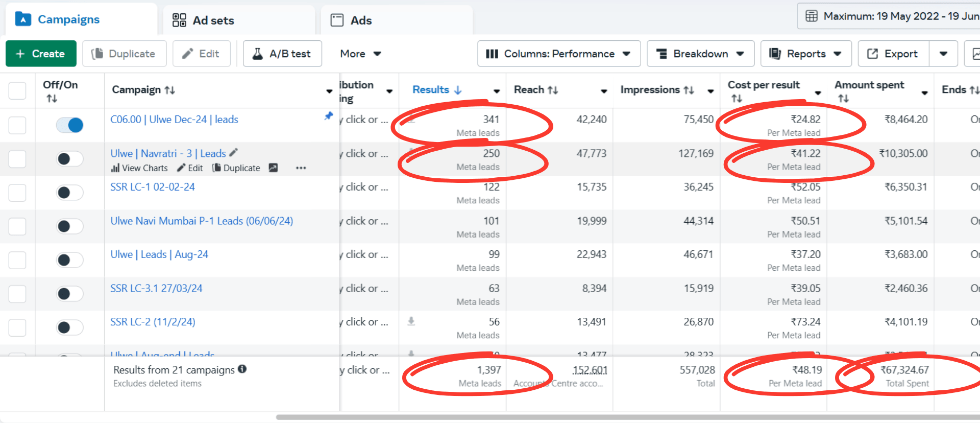Open the Export options dropdown arrow
Image resolution: width=980 pixels, height=423 pixels.
click(943, 54)
